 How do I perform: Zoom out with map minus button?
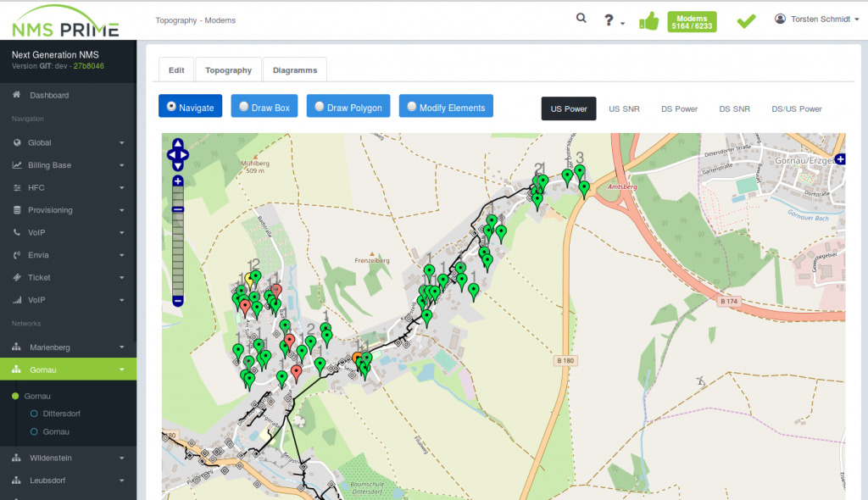(178, 301)
